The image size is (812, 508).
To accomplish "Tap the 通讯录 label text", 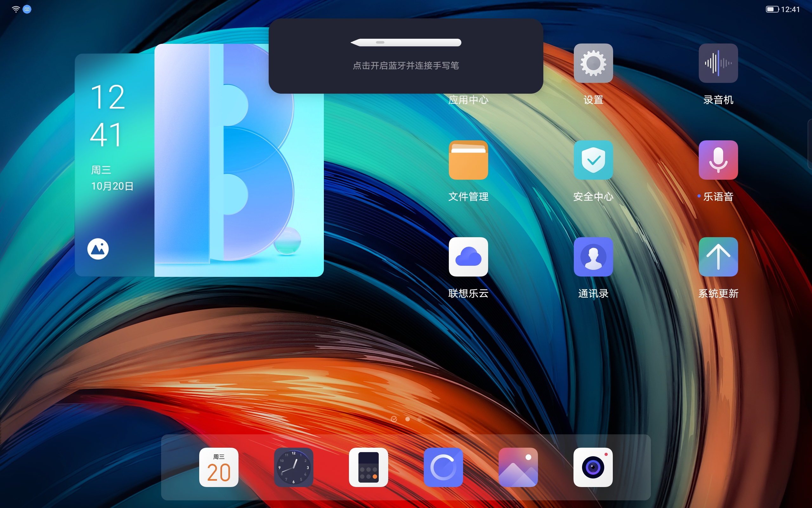I will pyautogui.click(x=593, y=293).
